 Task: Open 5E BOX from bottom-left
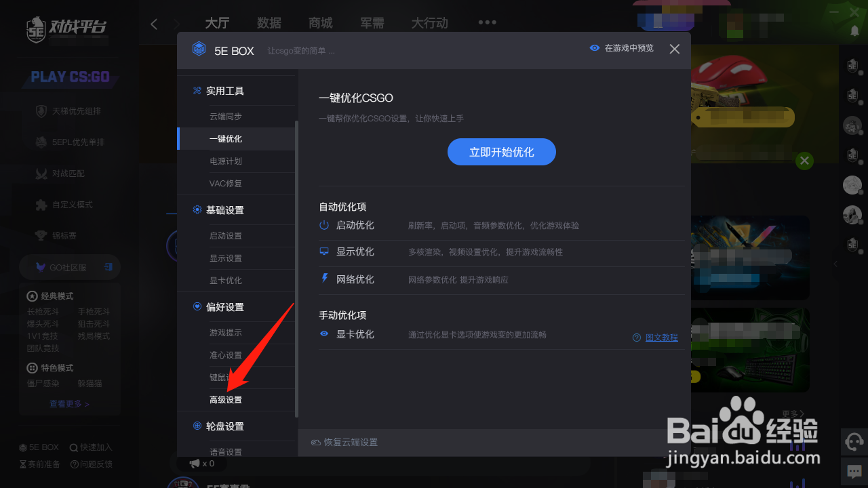39,447
